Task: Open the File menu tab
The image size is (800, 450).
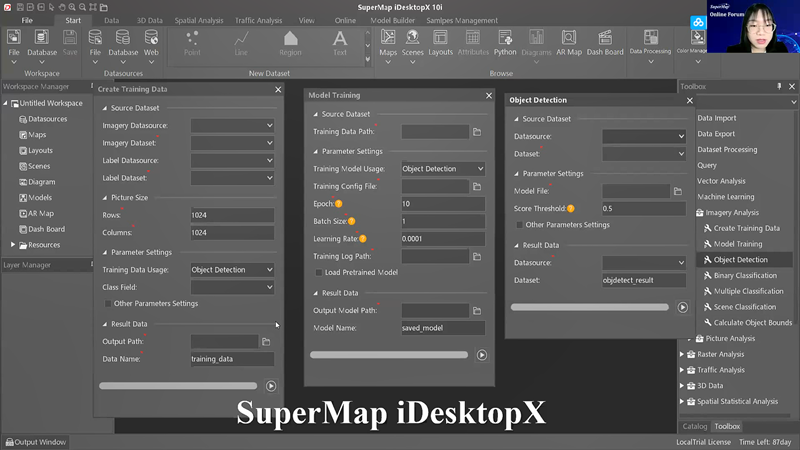Action: (x=27, y=20)
